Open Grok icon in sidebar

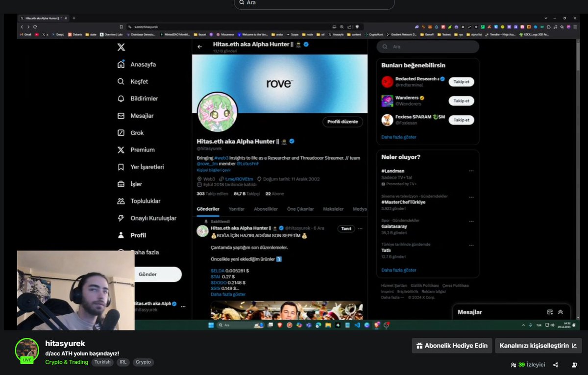coord(121,133)
